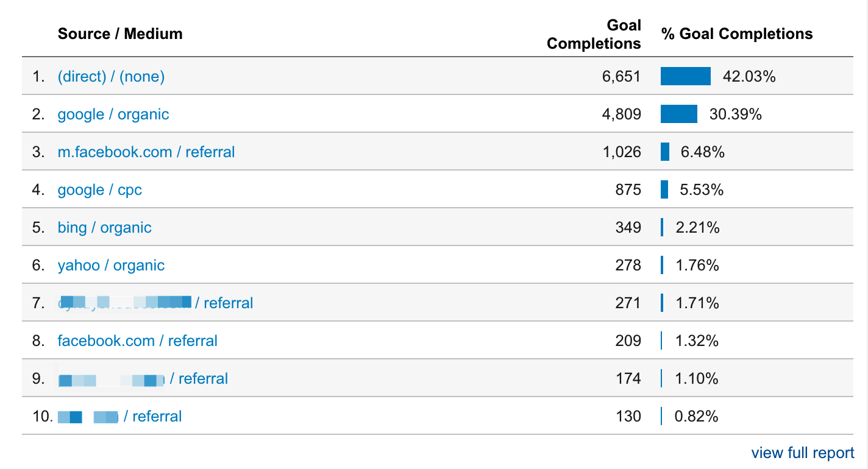Open m.facebook.com / referral source

click(146, 152)
